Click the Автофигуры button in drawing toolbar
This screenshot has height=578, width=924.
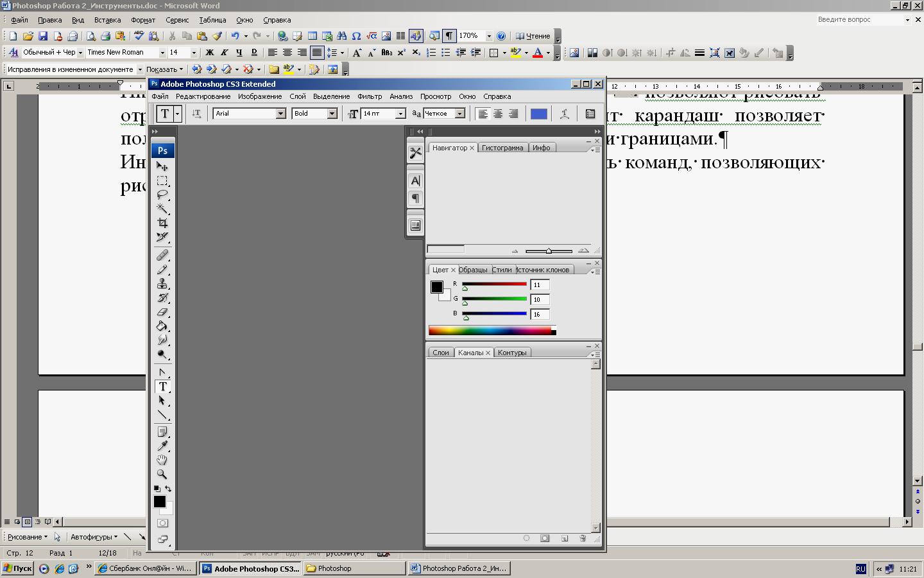point(94,537)
